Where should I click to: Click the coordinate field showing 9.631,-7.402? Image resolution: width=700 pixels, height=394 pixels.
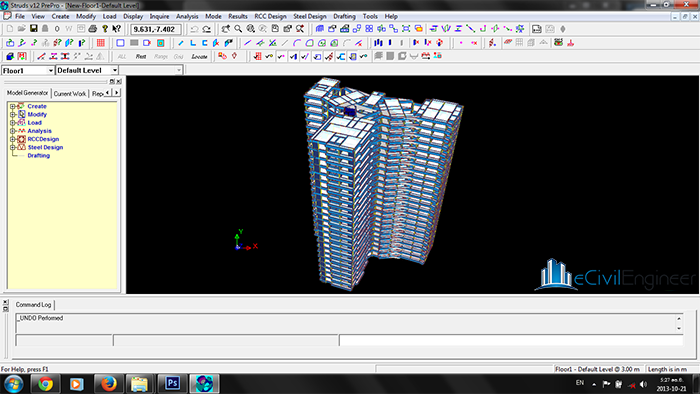pos(155,29)
